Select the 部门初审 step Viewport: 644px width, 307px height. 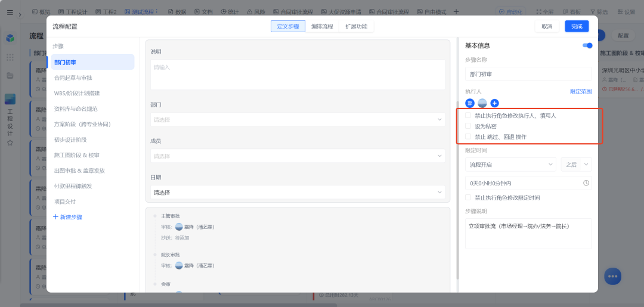[91, 62]
